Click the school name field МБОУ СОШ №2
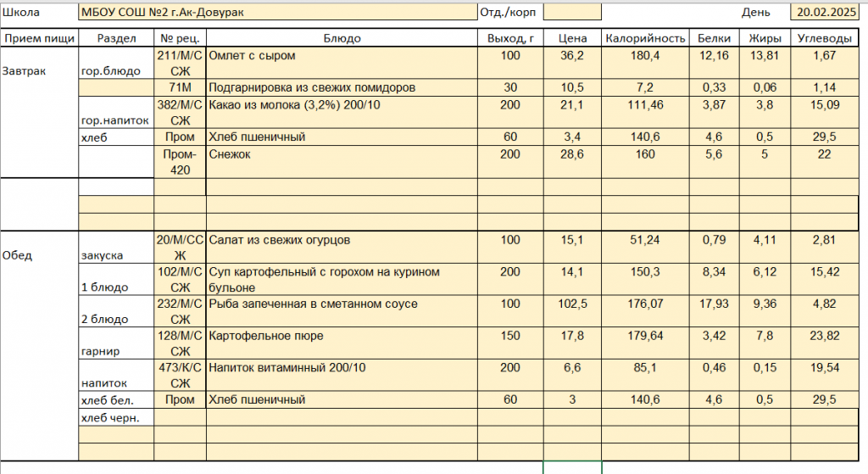 276,13
